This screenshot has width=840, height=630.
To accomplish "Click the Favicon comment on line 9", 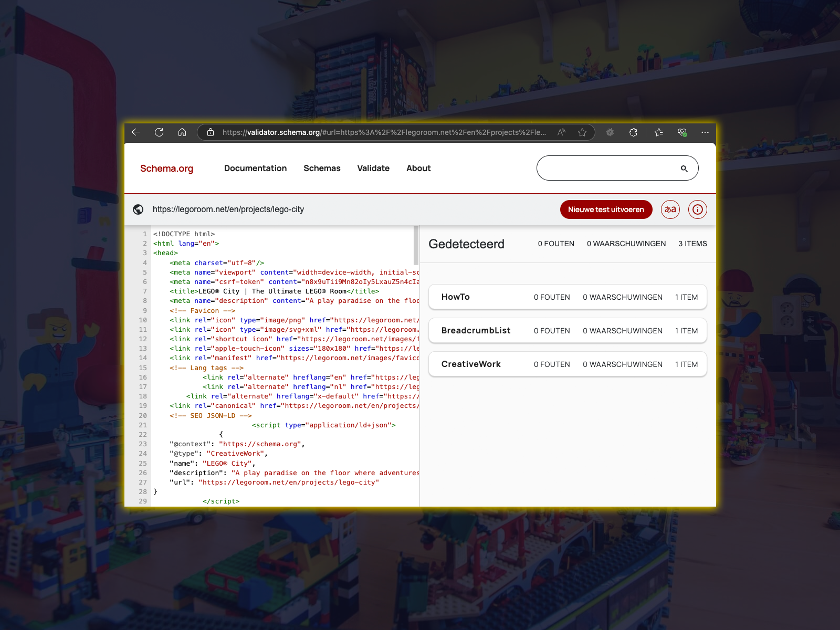I will coord(202,311).
